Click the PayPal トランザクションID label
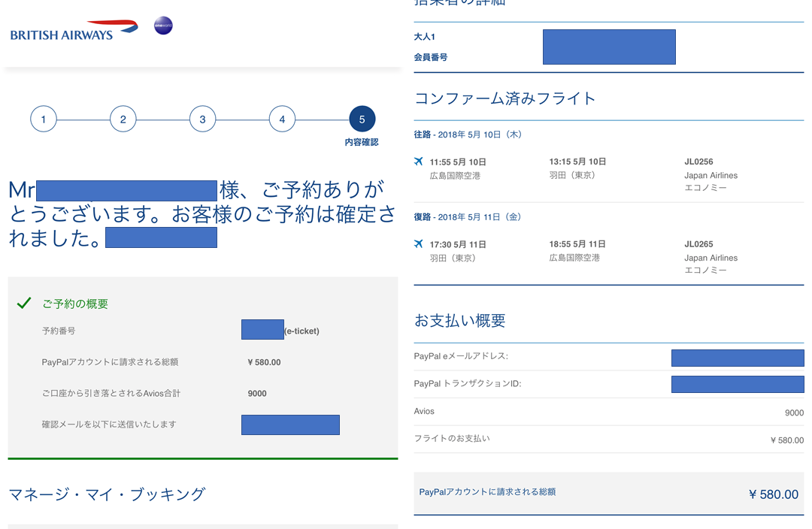 click(468, 383)
